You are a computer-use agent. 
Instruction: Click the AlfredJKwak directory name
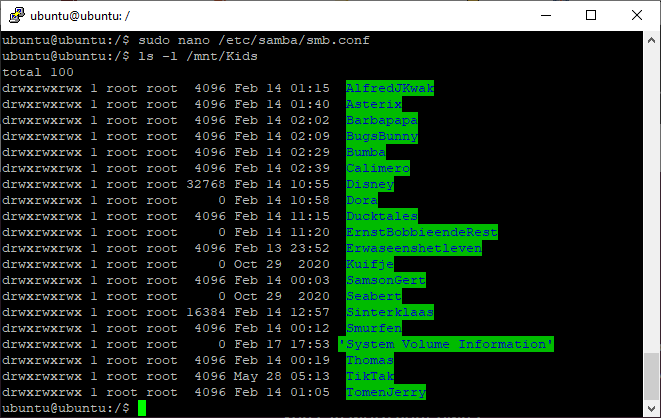pos(390,88)
